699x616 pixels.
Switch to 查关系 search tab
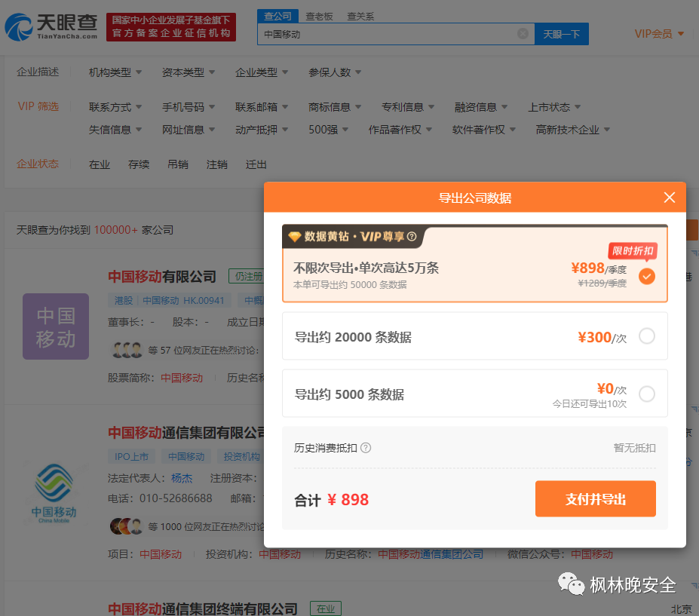click(x=360, y=17)
